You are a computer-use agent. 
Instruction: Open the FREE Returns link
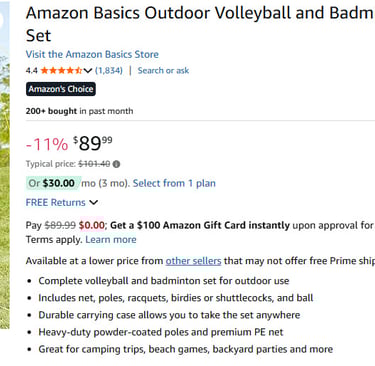coord(56,202)
